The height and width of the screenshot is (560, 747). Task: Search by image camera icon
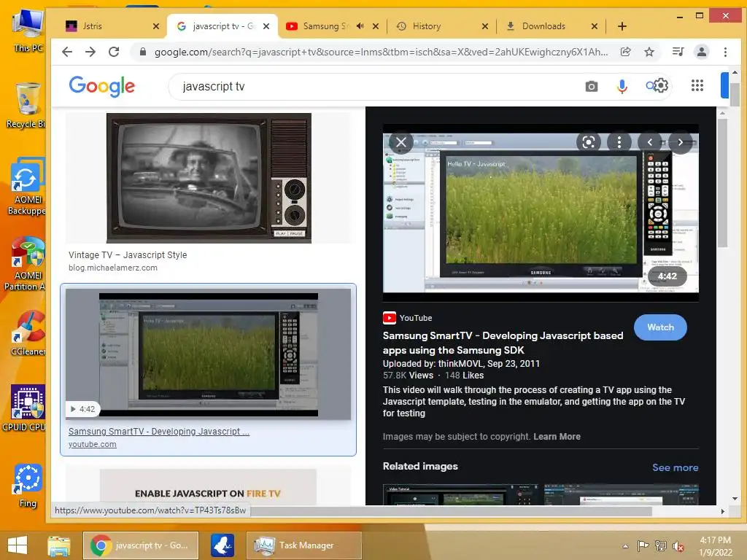click(591, 86)
